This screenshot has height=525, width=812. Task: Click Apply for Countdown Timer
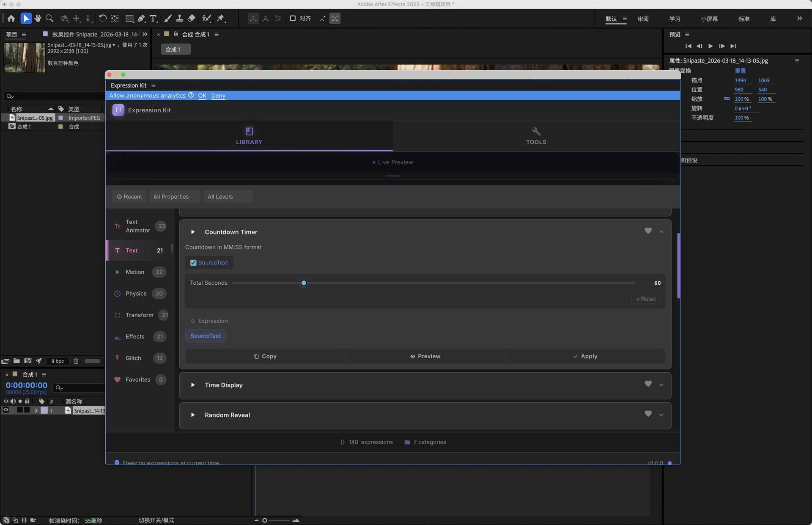(585, 356)
